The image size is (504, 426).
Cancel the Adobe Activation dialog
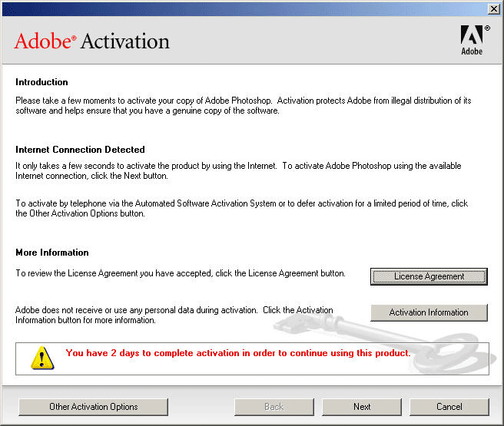tap(449, 407)
